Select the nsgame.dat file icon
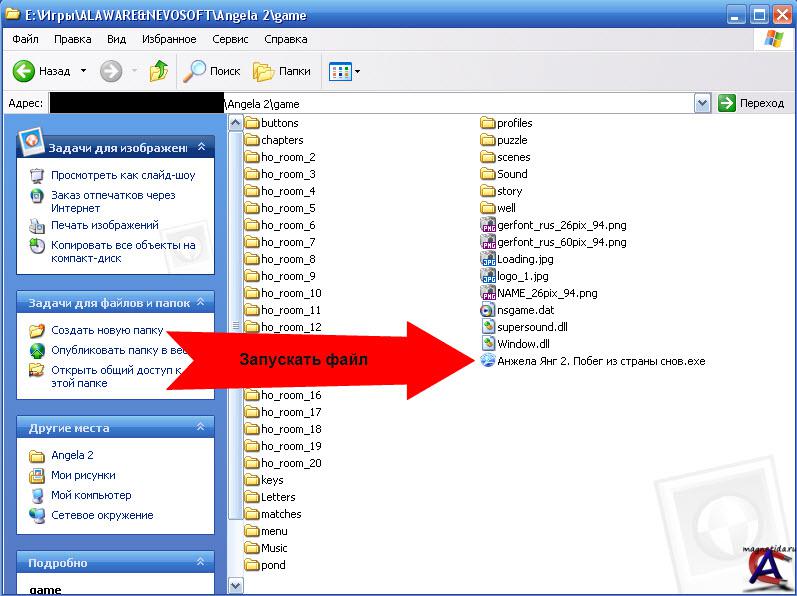The image size is (797, 596). (x=488, y=310)
